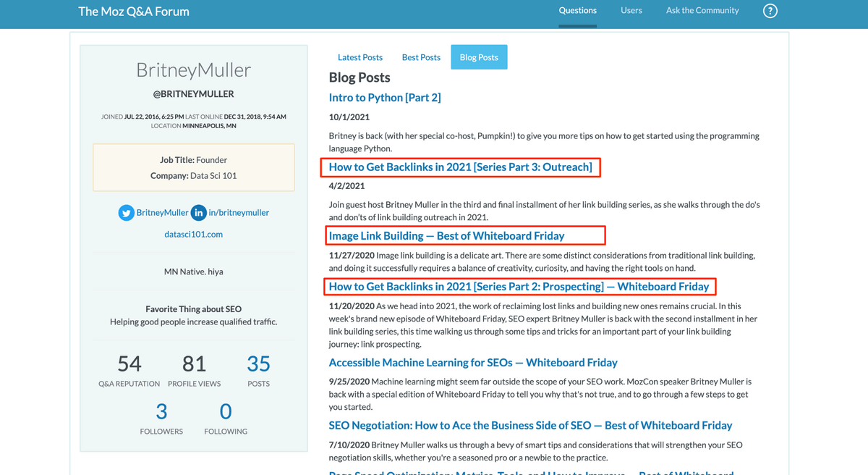The height and width of the screenshot is (475, 868).
Task: Open Backlinks Series Part 3: Outreach post
Action: [460, 167]
